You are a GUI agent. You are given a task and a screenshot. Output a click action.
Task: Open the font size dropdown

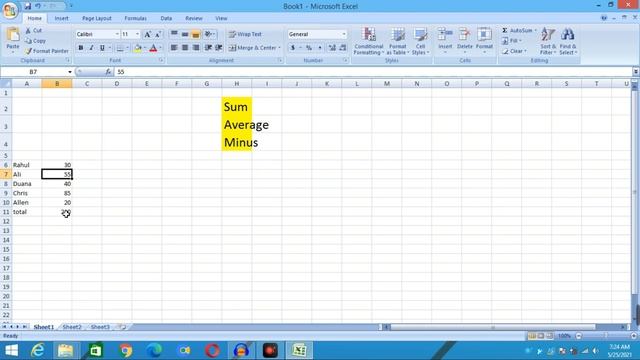(137, 34)
